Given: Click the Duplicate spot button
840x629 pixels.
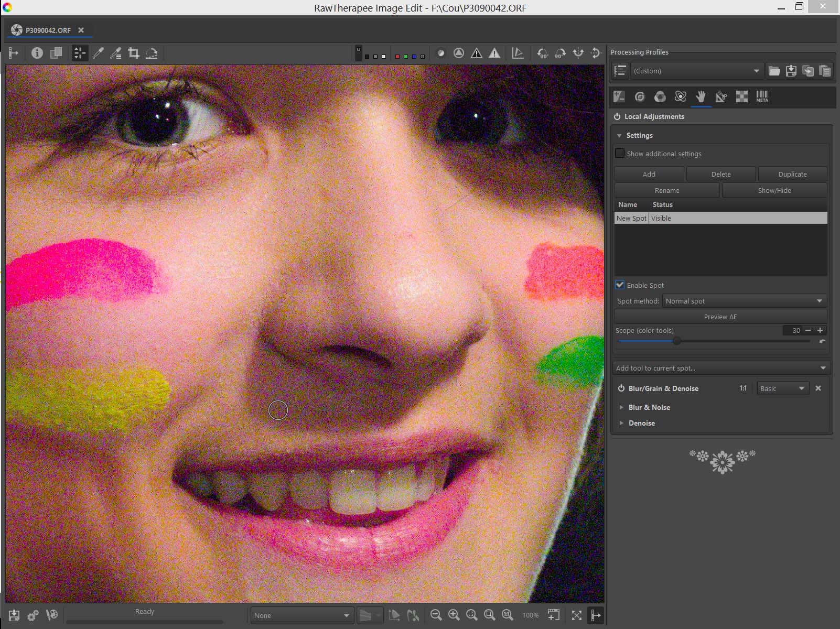Looking at the screenshot, I should point(792,174).
